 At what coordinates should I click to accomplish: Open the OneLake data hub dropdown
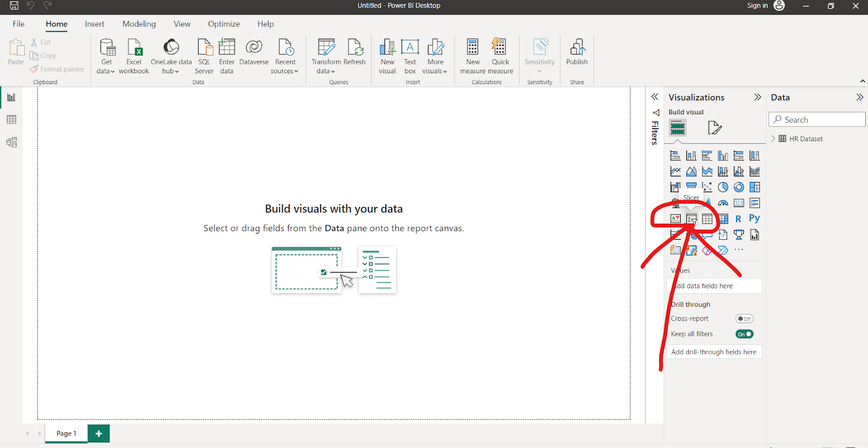[171, 56]
